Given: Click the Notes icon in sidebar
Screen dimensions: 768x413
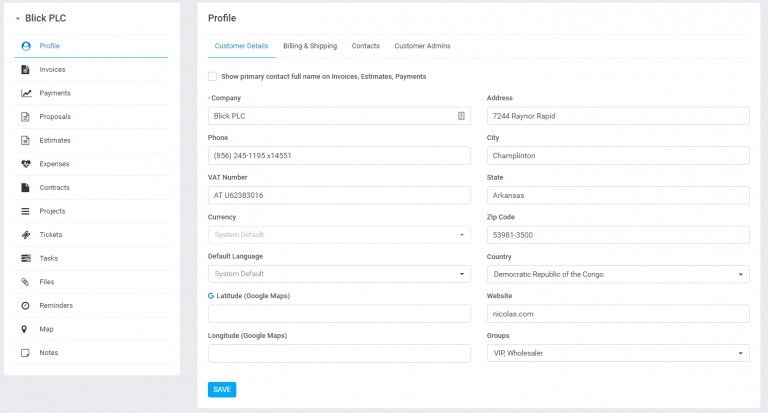Looking at the screenshot, I should 26,353.
